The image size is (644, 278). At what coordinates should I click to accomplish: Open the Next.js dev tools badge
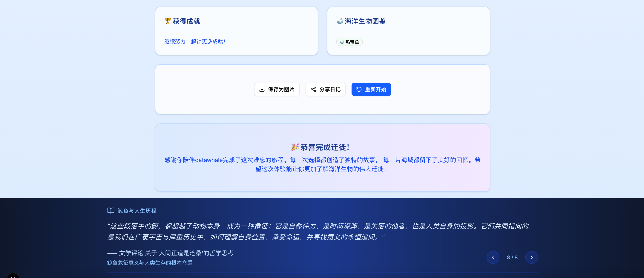[x=13, y=276]
